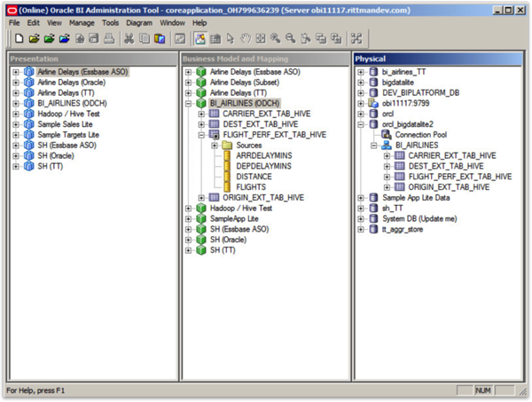
Task: Select FLIGHT_PERF_EXT_TAB_HIVE in Physical panel
Action: [x=460, y=177]
